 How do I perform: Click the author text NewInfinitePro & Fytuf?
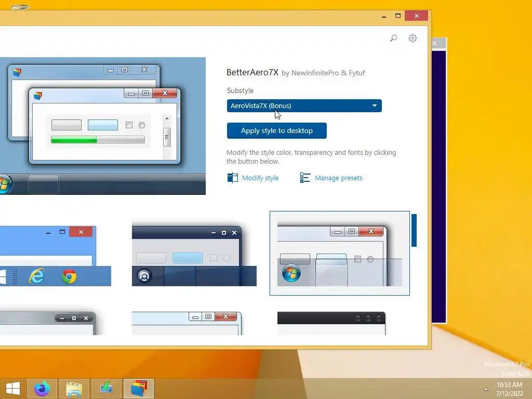coord(328,73)
